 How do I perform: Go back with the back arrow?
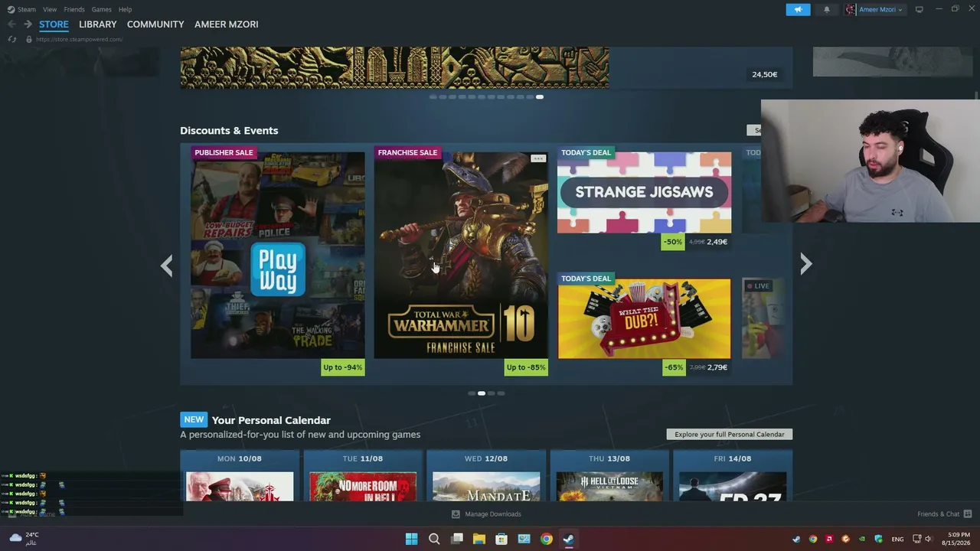(x=11, y=24)
